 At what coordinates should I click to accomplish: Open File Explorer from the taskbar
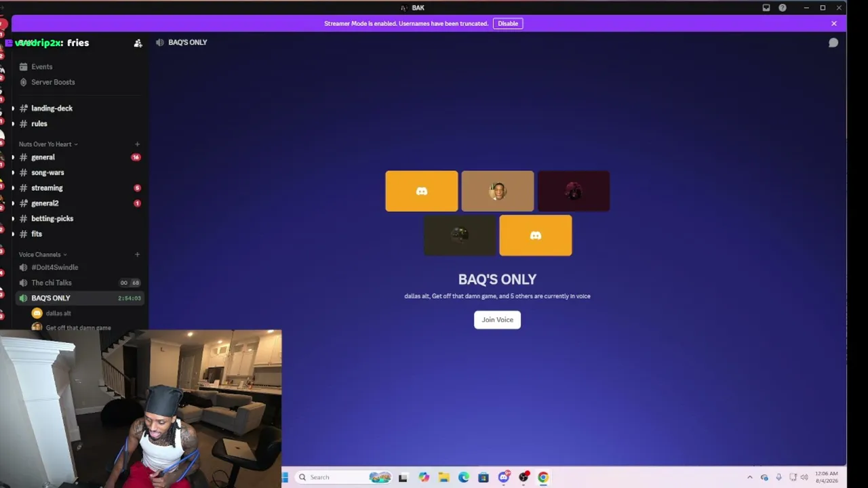(x=443, y=477)
